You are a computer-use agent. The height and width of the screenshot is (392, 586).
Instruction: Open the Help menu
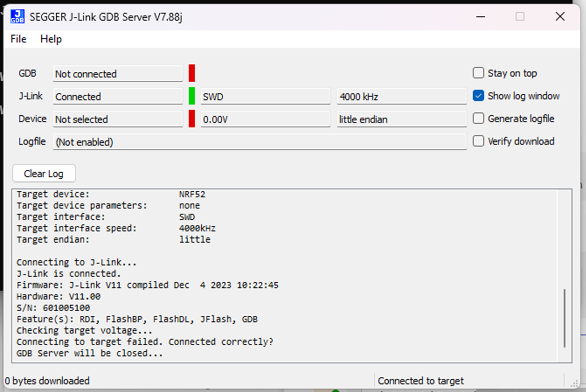click(51, 39)
